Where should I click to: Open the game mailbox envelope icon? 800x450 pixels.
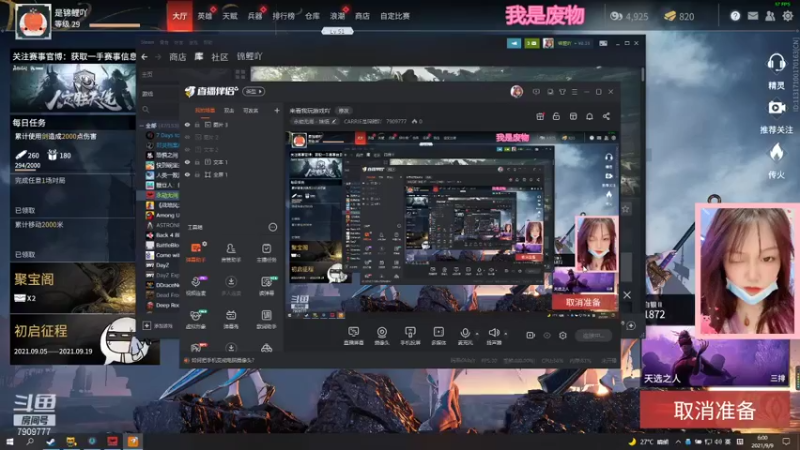[753, 16]
